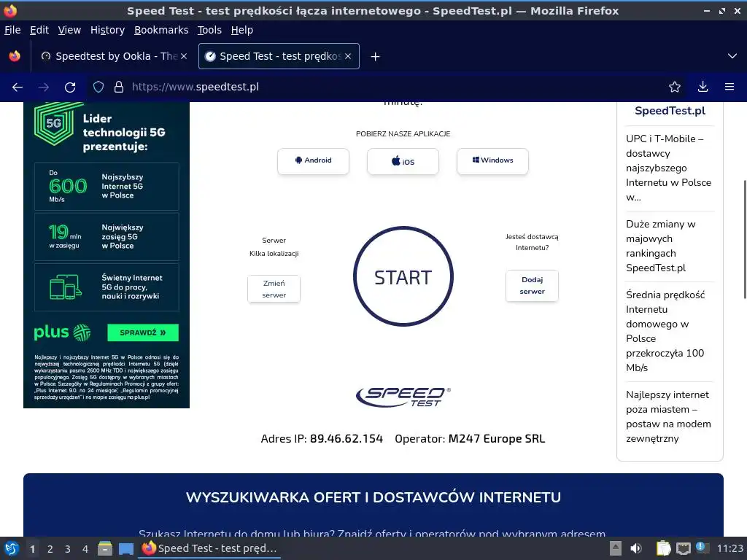The image size is (747, 560).
Task: Open the Edit menu
Action: click(39, 30)
